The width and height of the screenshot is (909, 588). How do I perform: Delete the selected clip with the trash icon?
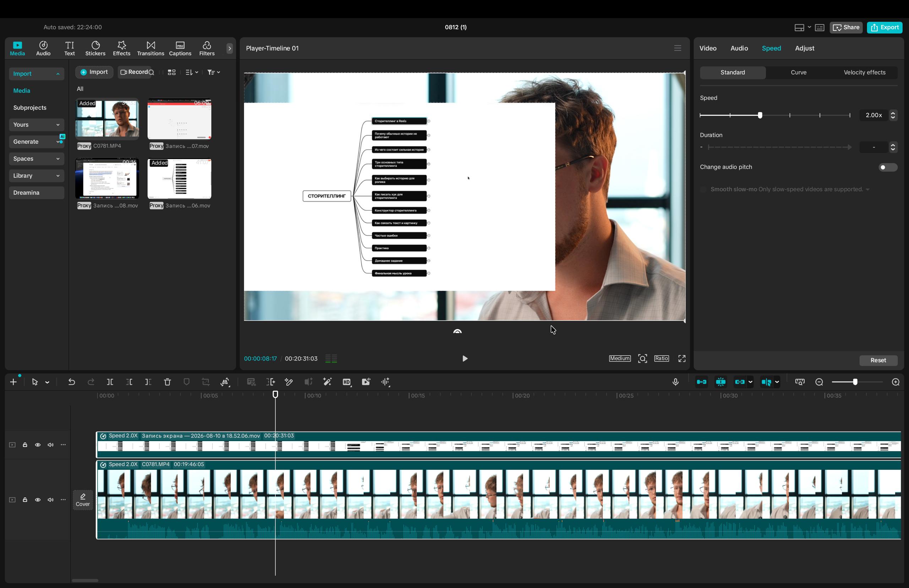(167, 382)
